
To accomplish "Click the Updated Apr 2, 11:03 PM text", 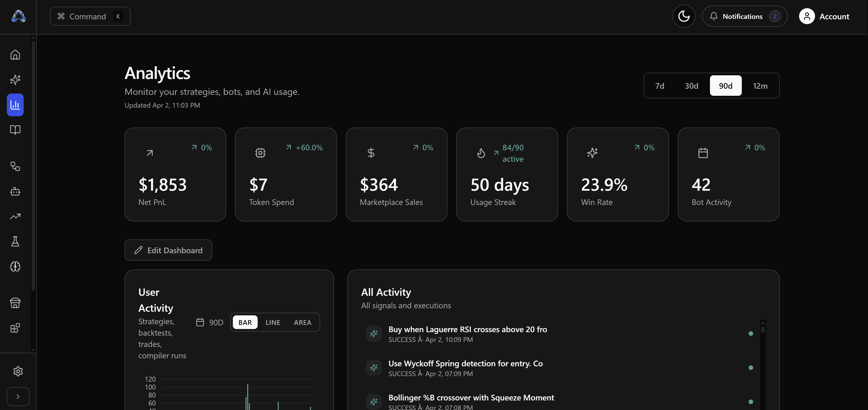I will 162,105.
